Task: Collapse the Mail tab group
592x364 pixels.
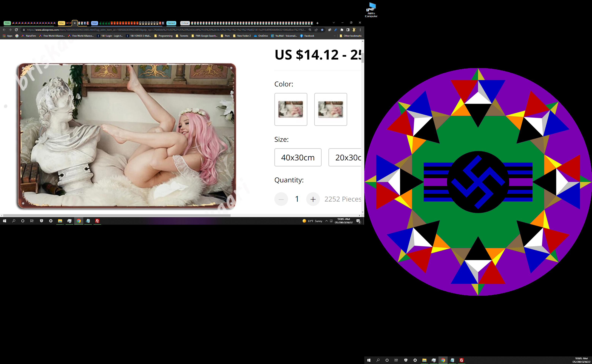Action: 94,23
